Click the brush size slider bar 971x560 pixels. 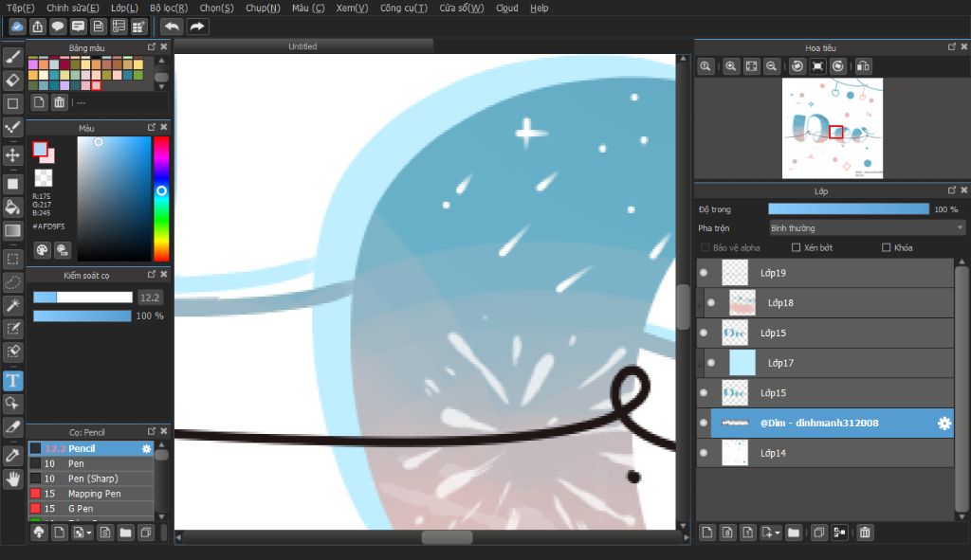[x=83, y=298]
